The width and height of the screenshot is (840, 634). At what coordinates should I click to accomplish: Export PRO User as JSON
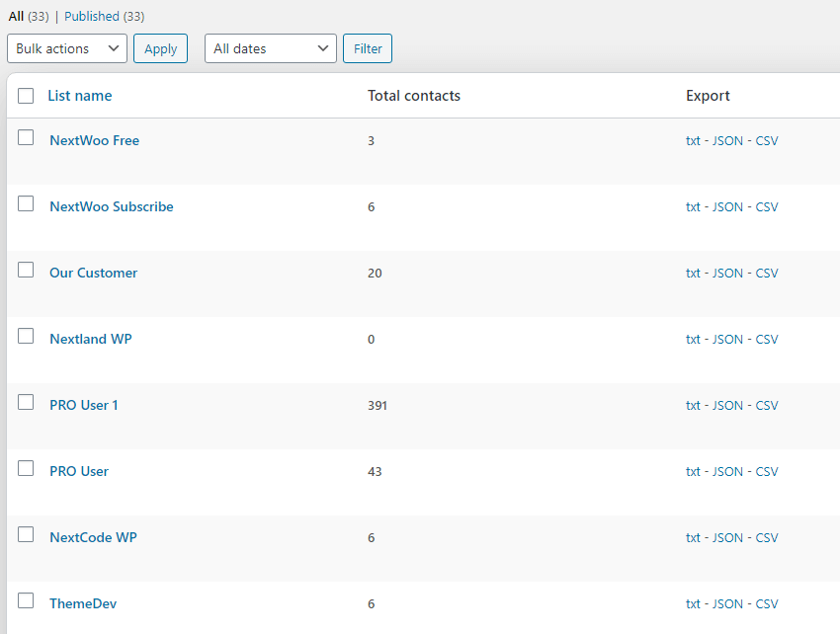(727, 472)
